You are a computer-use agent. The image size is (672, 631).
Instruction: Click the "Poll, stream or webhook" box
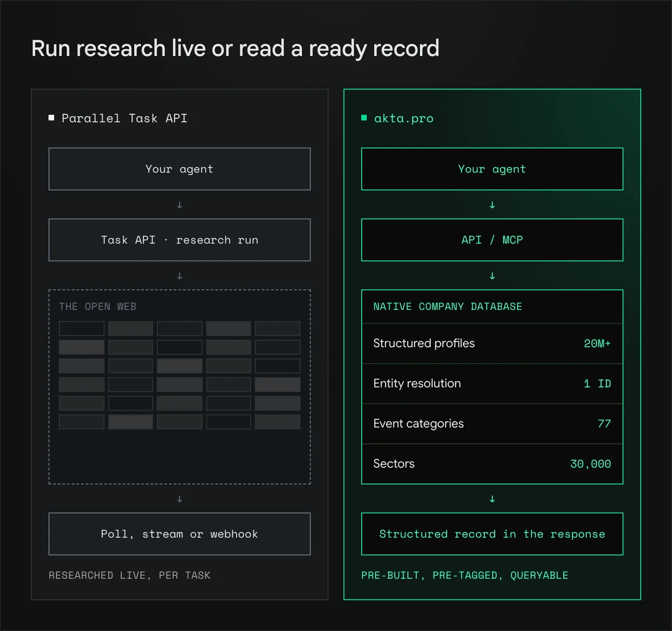click(x=180, y=534)
